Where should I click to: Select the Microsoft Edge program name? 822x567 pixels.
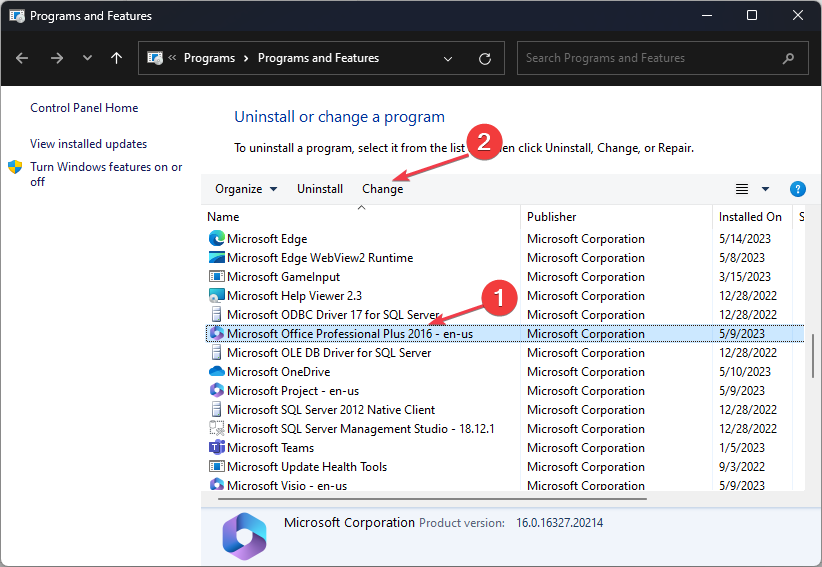point(267,239)
